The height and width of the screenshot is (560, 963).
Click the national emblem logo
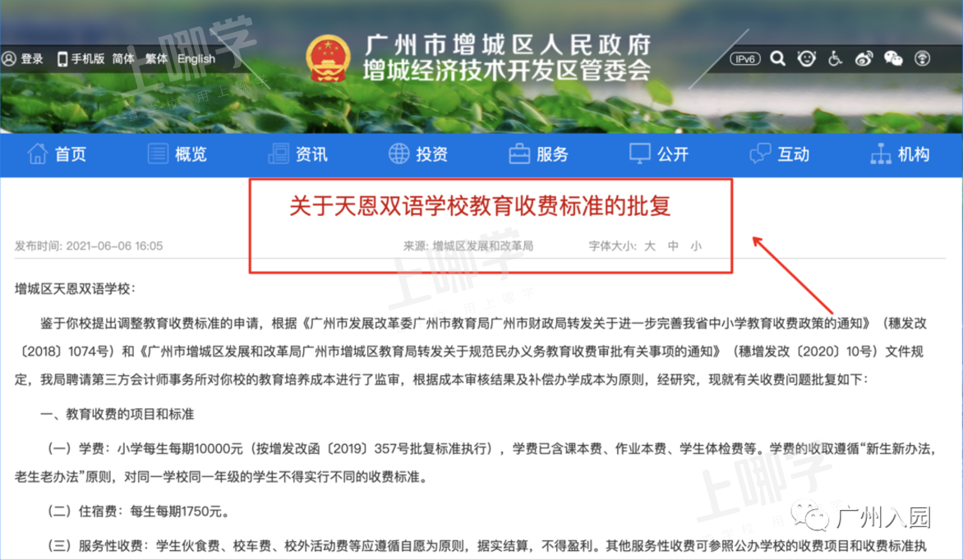tap(328, 59)
